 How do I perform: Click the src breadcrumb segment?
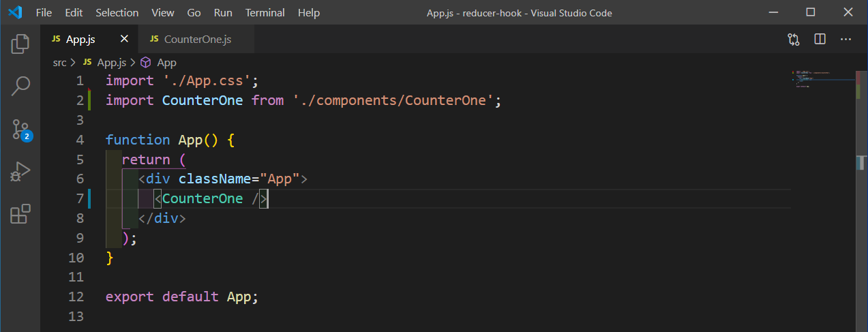coord(60,63)
